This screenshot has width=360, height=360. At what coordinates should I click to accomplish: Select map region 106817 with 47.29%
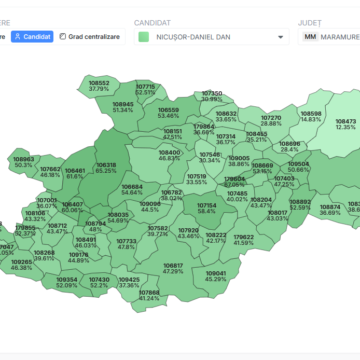(173, 268)
